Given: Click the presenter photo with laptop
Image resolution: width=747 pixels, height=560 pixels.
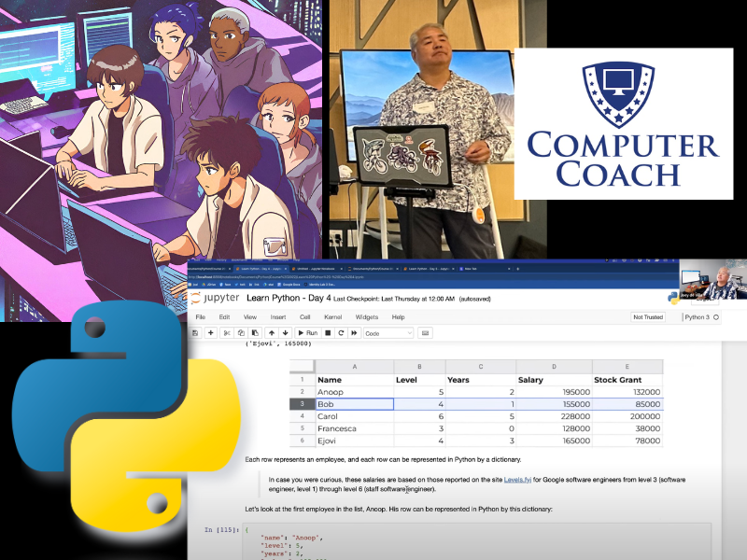Looking at the screenshot, I should [438, 130].
